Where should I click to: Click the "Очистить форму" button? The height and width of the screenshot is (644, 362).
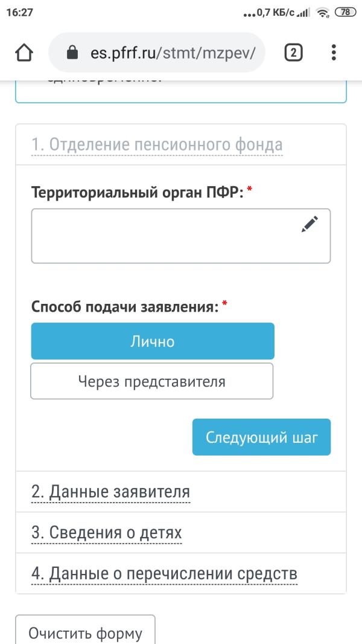point(85,633)
